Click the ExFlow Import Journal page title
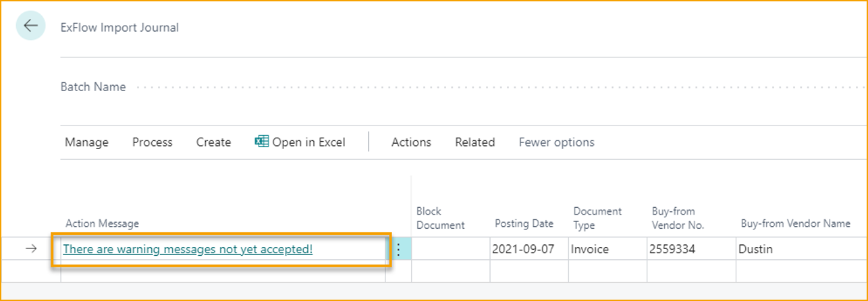 pos(119,28)
